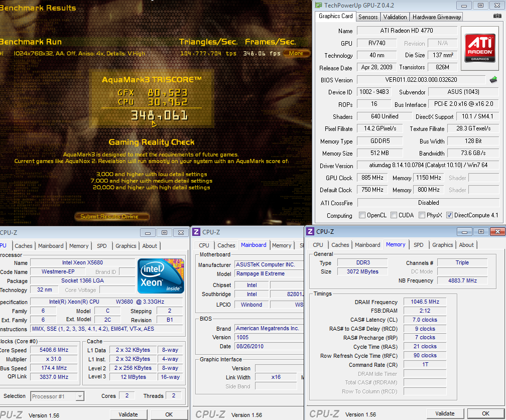Screen dimensions: 506x420
Task: Click the Intel Xeon X5680 name field
Action: point(83,262)
